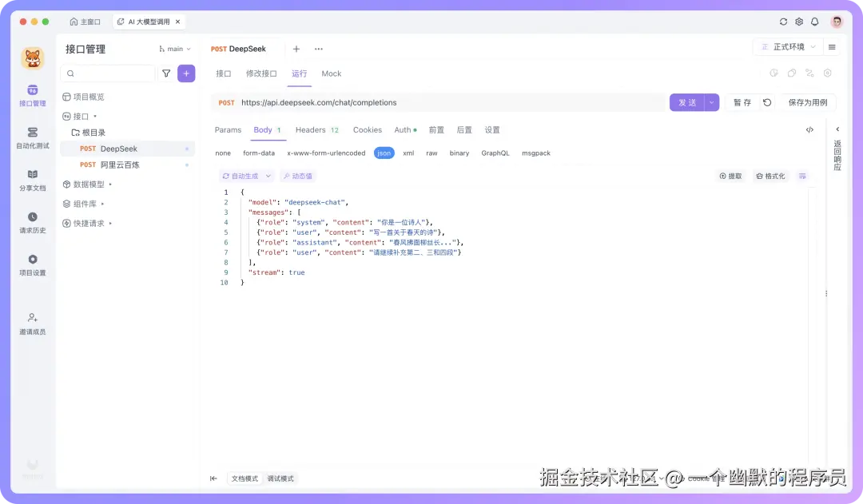Open the Params tab
This screenshot has width=863, height=504.
(228, 130)
